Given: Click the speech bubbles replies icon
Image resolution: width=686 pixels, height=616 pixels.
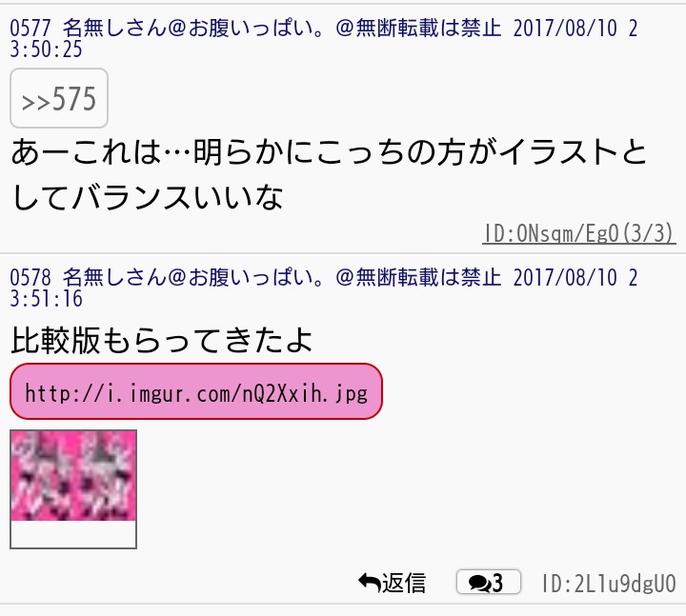Looking at the screenshot, I should point(479,583).
